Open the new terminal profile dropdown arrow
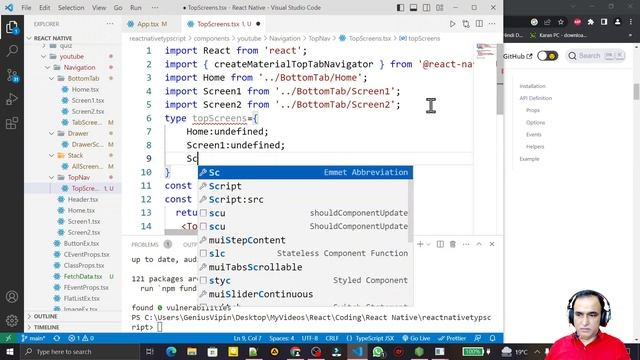640x360 pixels. coord(429,244)
